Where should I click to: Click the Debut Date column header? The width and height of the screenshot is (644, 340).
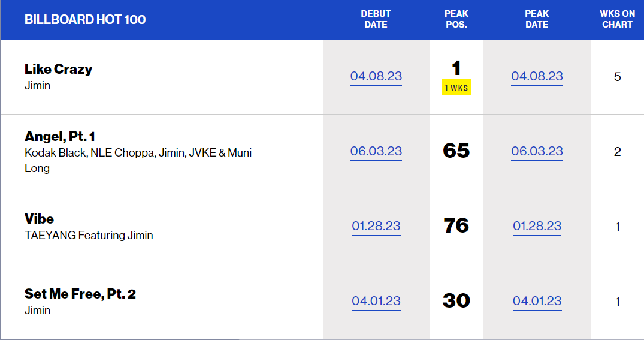376,19
